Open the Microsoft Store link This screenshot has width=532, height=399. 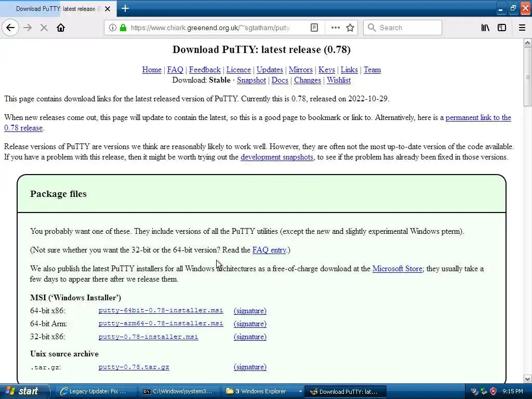pos(397,269)
